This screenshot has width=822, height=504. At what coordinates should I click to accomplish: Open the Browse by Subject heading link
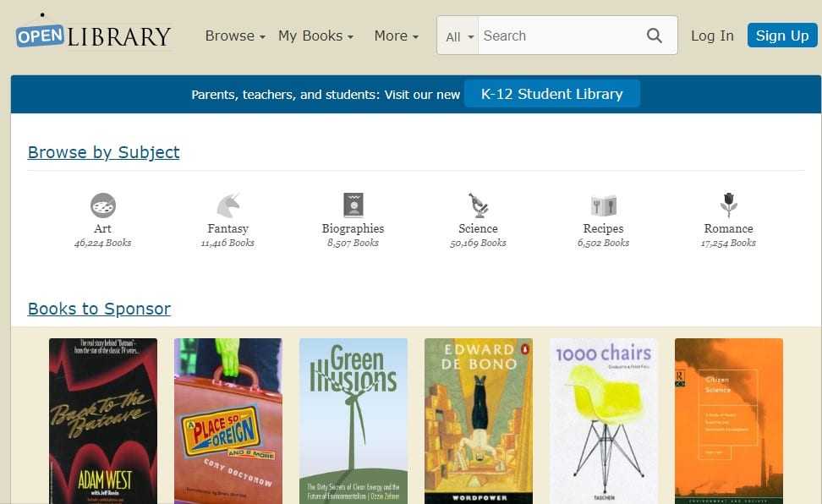point(103,152)
